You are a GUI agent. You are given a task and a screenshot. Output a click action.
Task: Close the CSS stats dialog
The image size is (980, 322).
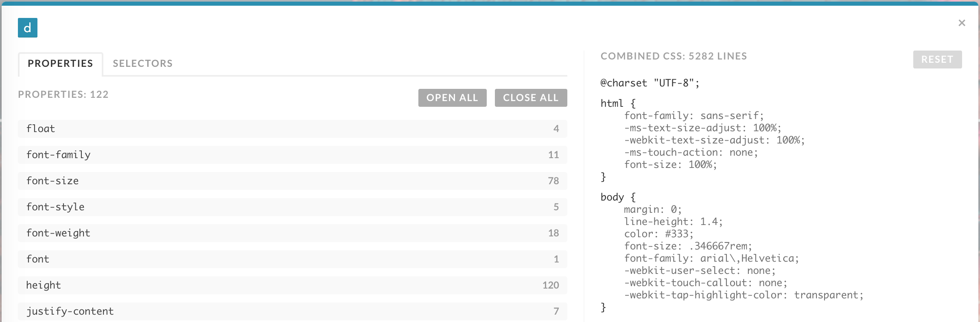(962, 23)
